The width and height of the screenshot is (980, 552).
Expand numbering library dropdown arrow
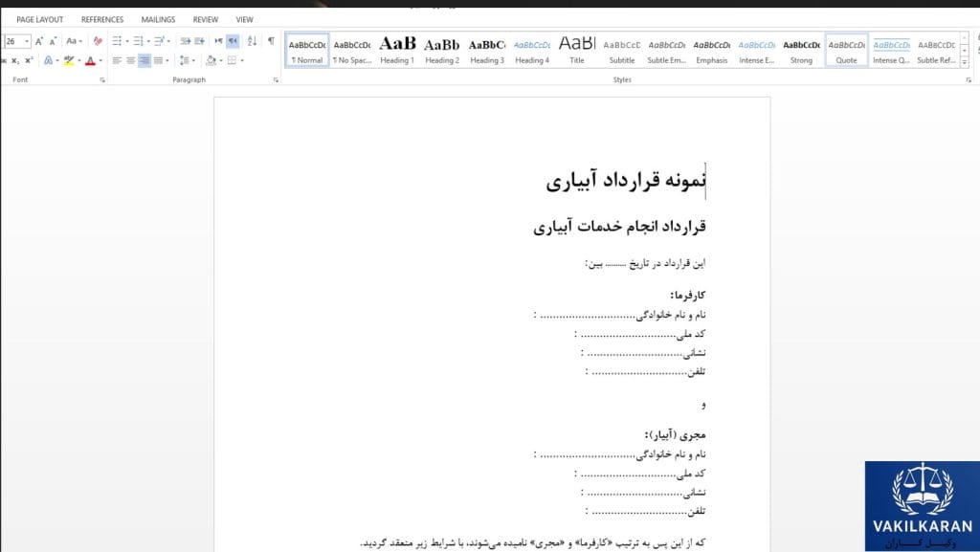(148, 41)
